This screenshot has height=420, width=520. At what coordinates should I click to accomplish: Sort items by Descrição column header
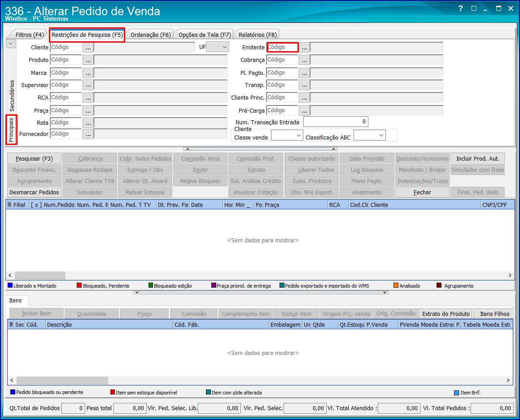[109, 325]
